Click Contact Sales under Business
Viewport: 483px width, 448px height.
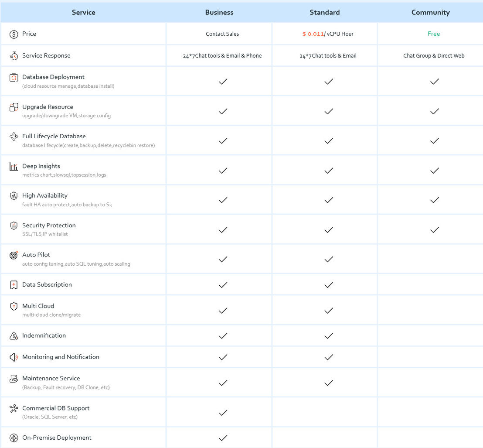pyautogui.click(x=222, y=34)
